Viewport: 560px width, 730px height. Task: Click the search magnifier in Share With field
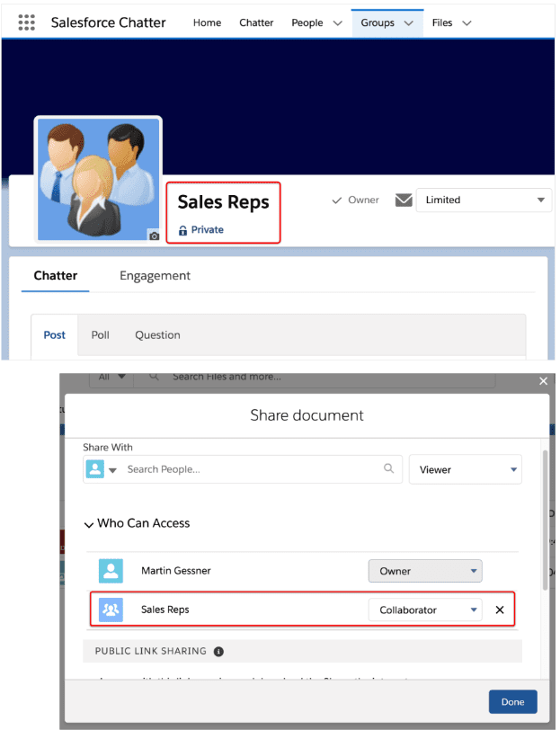(x=388, y=468)
